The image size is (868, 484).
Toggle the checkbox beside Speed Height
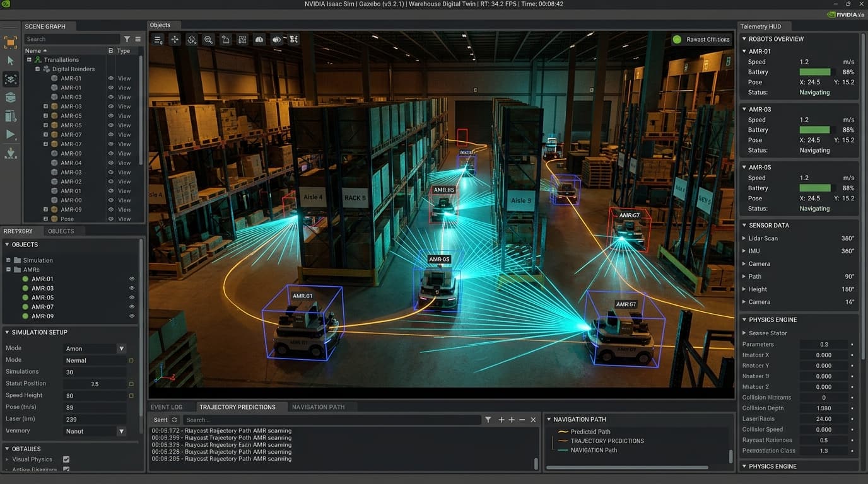tap(131, 396)
